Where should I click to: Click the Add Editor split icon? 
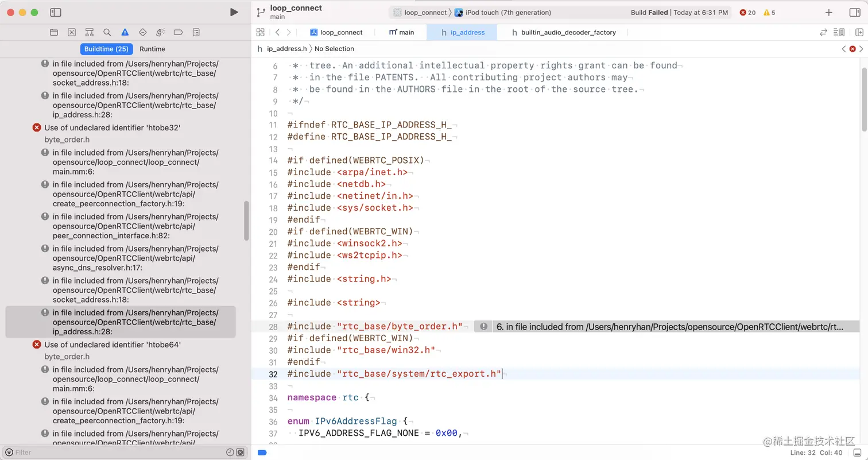(859, 32)
